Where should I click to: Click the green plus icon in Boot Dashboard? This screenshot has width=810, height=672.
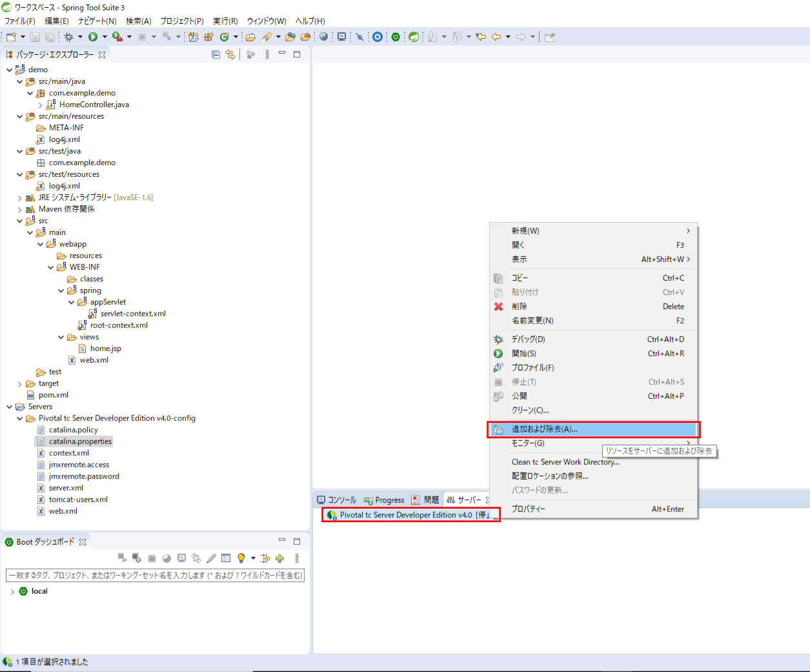[279, 558]
